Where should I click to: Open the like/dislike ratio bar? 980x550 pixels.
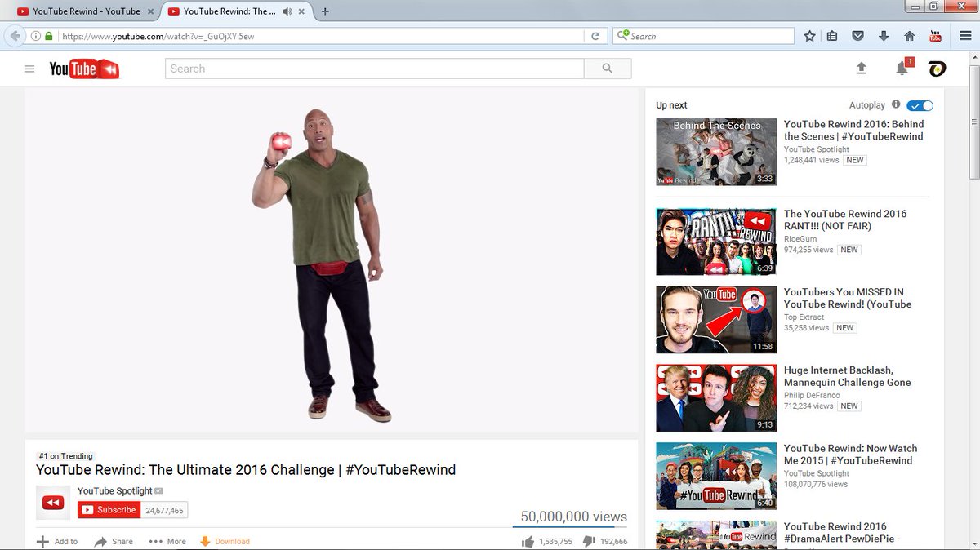pos(570,527)
